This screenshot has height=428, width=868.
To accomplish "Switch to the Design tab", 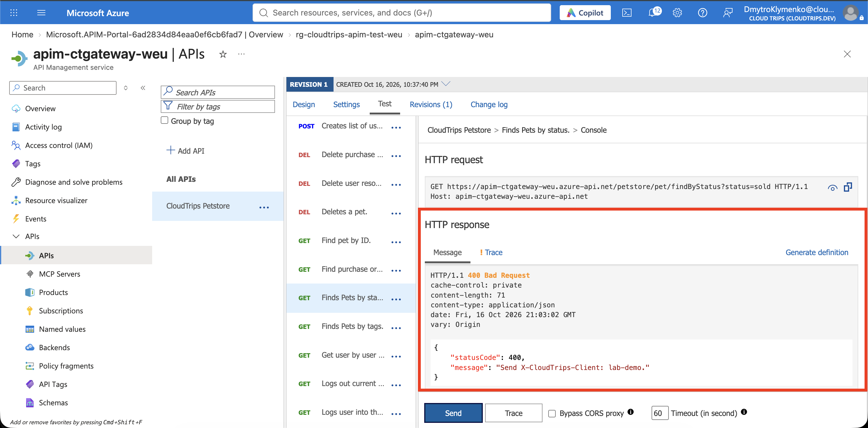I will pos(304,105).
